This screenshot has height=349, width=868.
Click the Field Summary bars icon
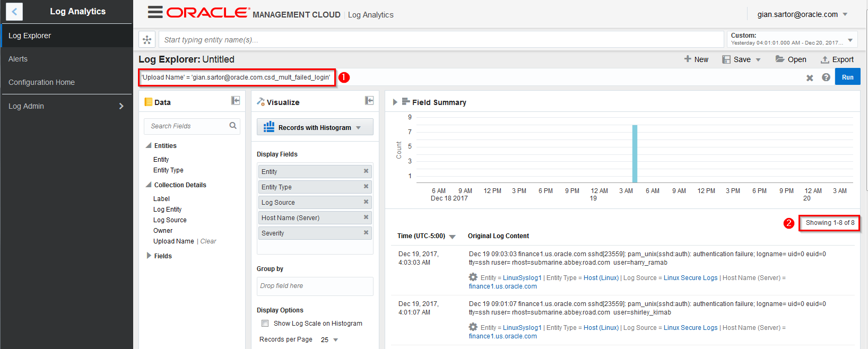[x=406, y=102]
